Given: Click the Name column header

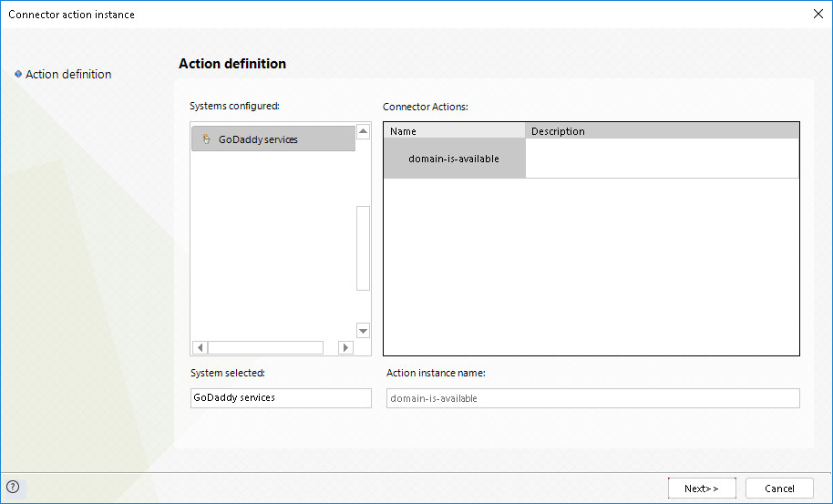Looking at the screenshot, I should click(x=454, y=131).
